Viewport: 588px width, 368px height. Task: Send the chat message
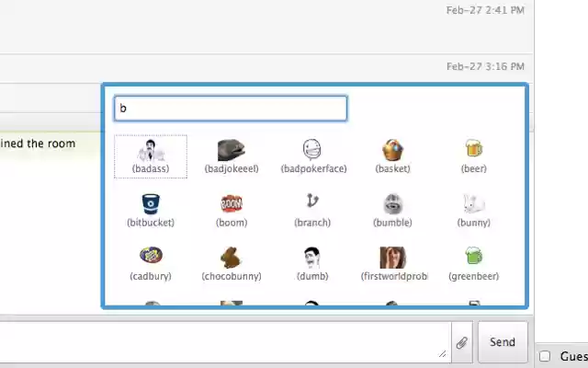tap(503, 341)
